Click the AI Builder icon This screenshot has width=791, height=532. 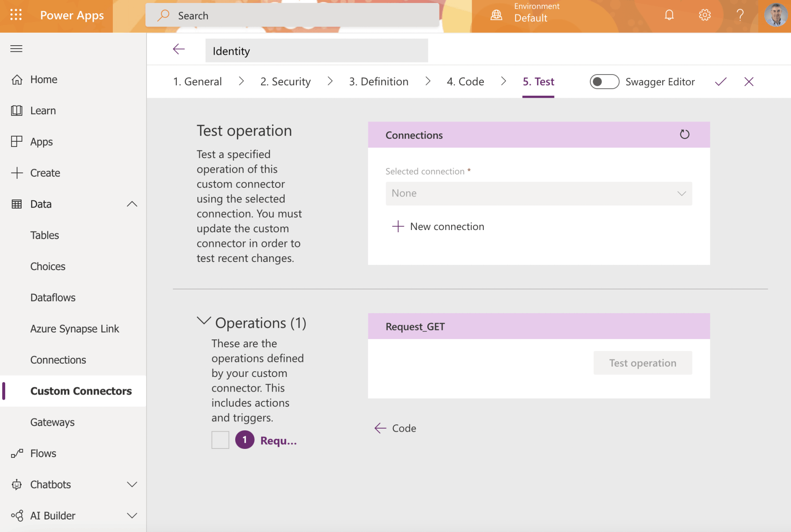click(x=17, y=516)
